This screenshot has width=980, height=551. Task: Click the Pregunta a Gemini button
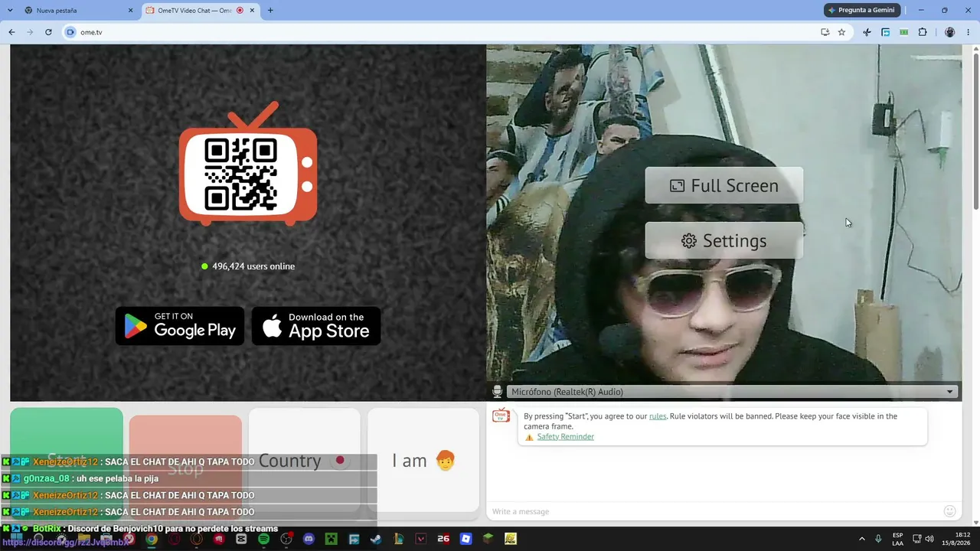(x=861, y=10)
